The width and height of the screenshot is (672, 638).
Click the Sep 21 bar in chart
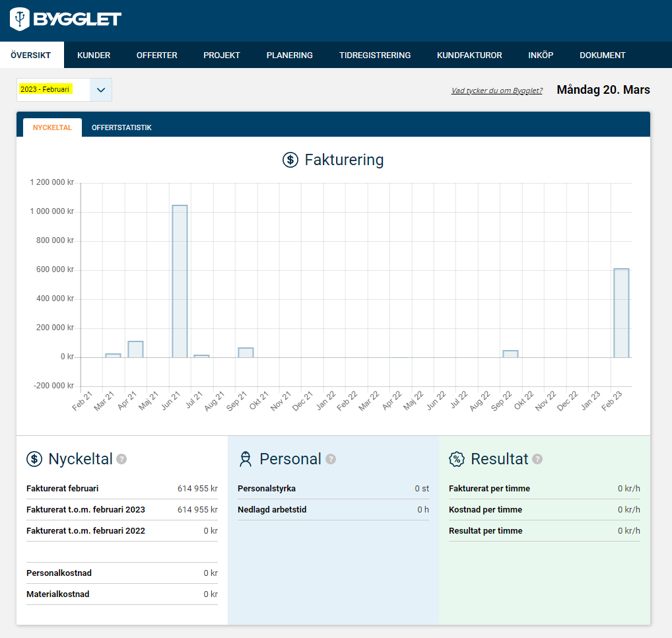[246, 353]
